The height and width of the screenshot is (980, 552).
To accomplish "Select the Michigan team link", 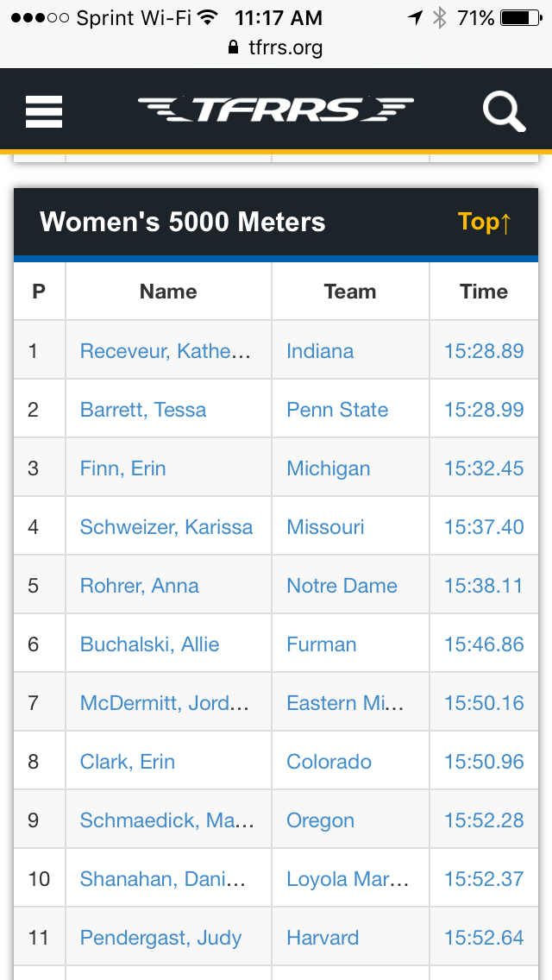I will [x=329, y=468].
